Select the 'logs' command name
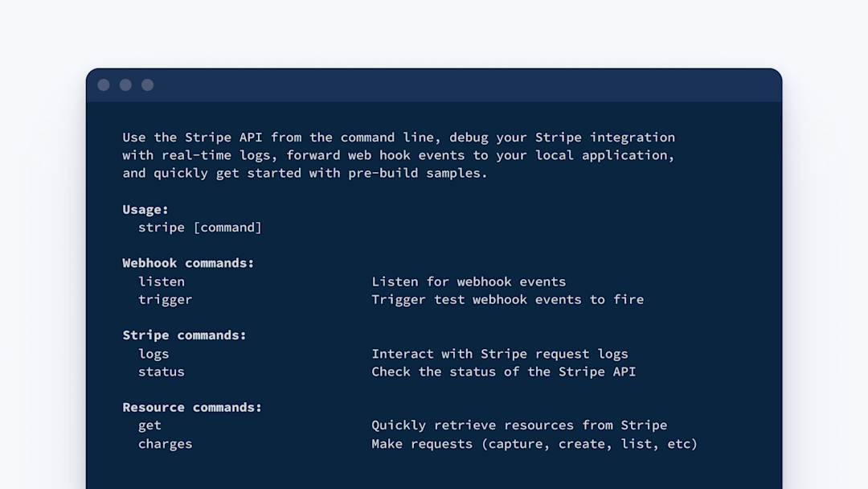The image size is (868, 489). click(154, 354)
